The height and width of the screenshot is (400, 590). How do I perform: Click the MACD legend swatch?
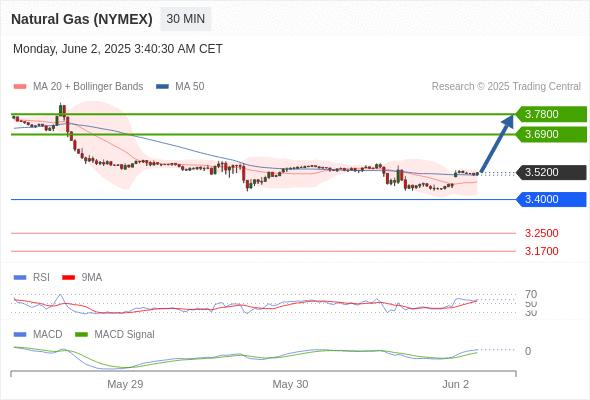[20, 334]
